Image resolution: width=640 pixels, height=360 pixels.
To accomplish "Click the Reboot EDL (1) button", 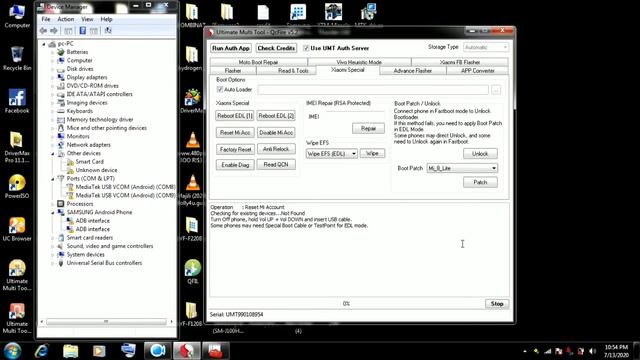I will (x=235, y=116).
